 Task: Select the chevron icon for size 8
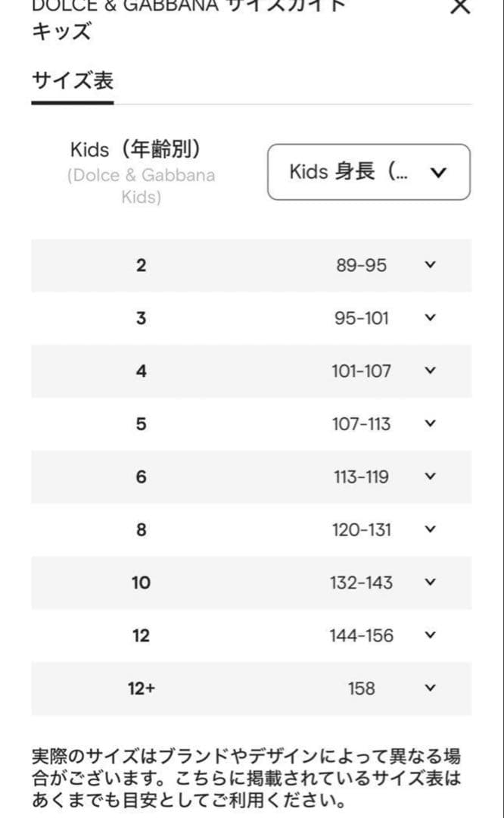[430, 530]
